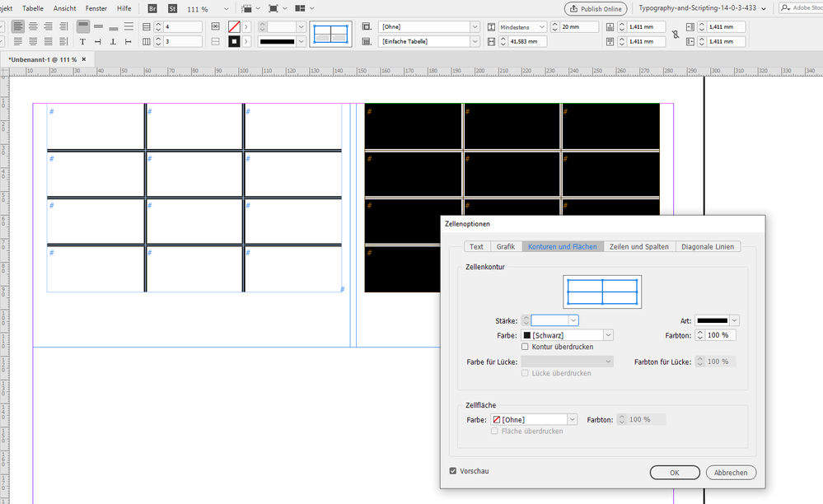Open Art stroke type dropdown in dialog

pyautogui.click(x=734, y=320)
